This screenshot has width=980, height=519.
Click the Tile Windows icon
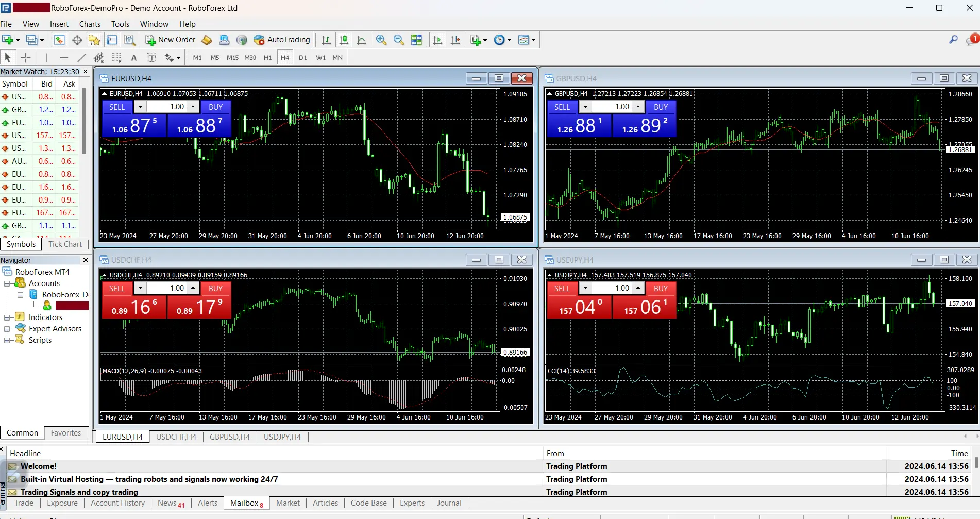tap(416, 40)
